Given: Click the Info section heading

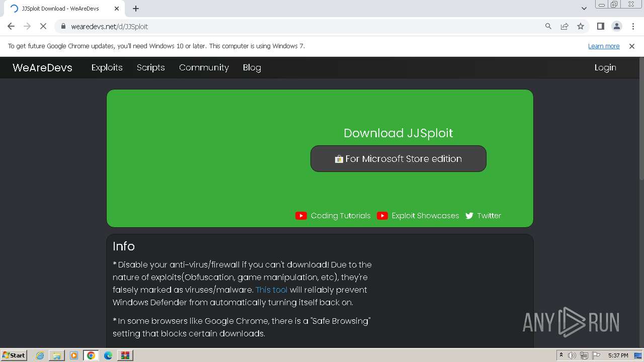Looking at the screenshot, I should point(124,246).
